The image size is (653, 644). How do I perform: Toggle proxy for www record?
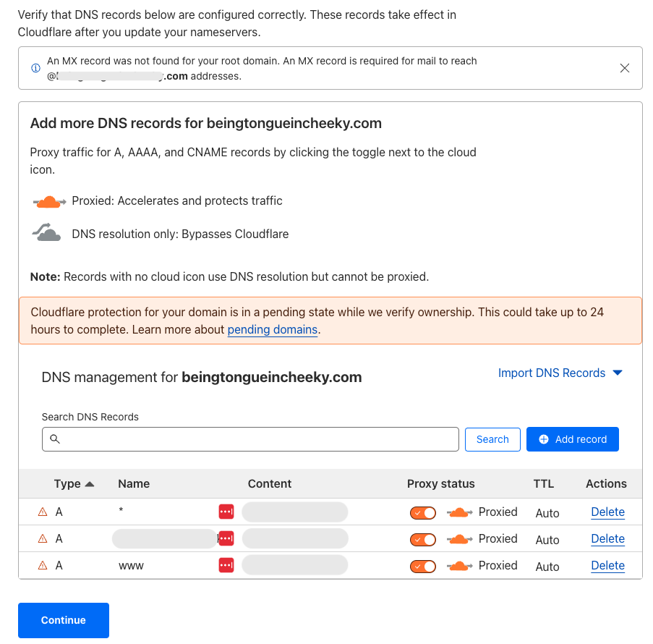coord(423,567)
